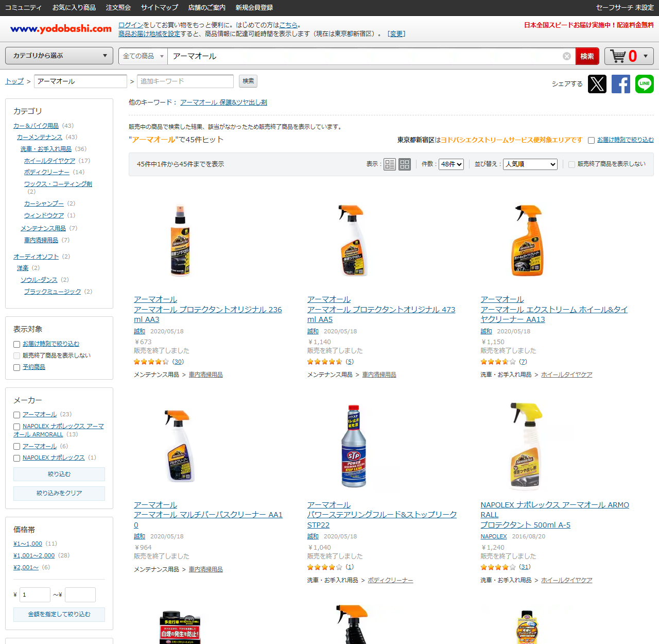Open the STP power steering fluid product image
The image size is (659, 644).
tap(354, 446)
